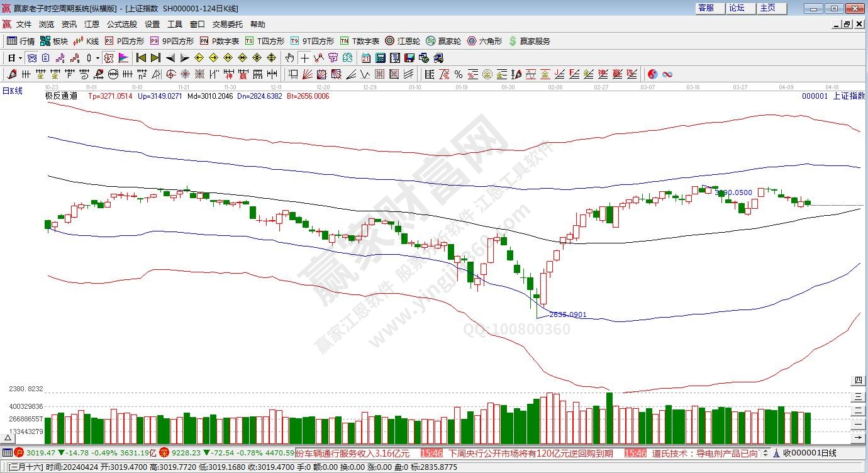The width and height of the screenshot is (868, 473).
Task: Click the hand pan tool icon
Action: (x=289, y=58)
